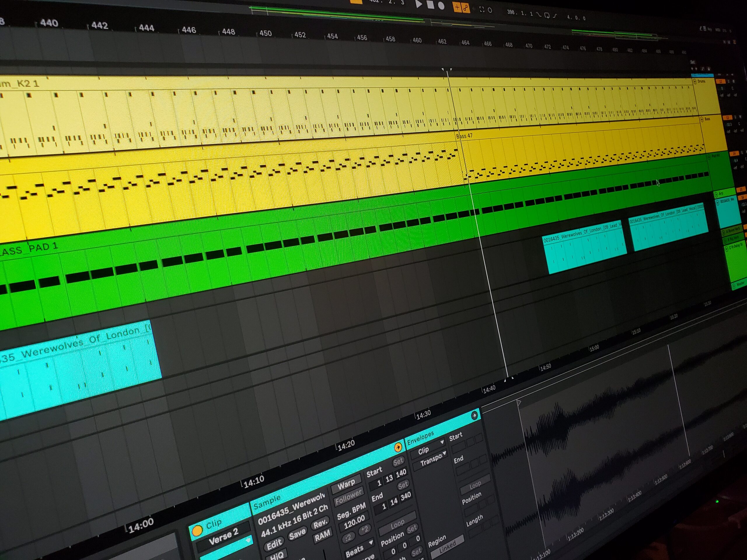Toggle the Automation Arm button
Image resolution: width=747 pixels, height=560 pixels.
pyautogui.click(x=466, y=8)
